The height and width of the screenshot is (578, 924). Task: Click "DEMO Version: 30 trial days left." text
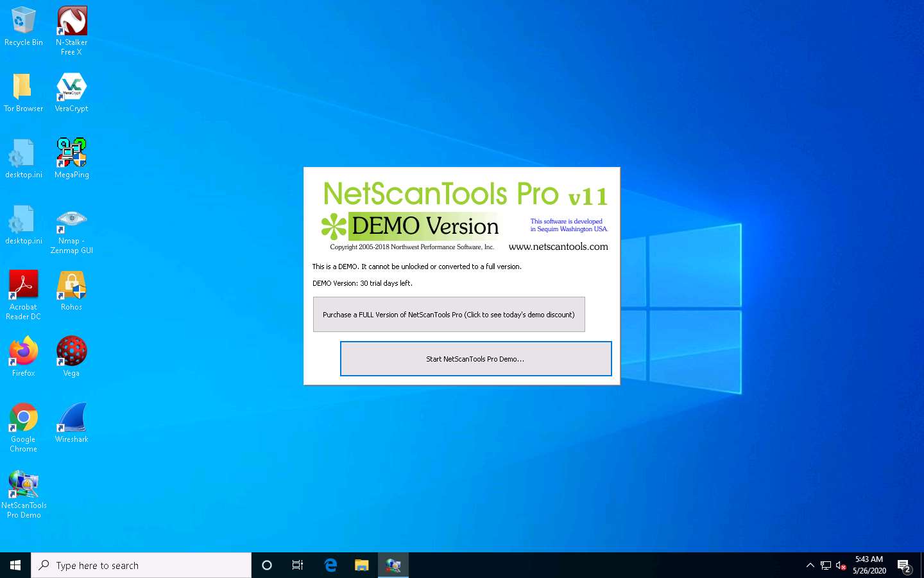363,283
